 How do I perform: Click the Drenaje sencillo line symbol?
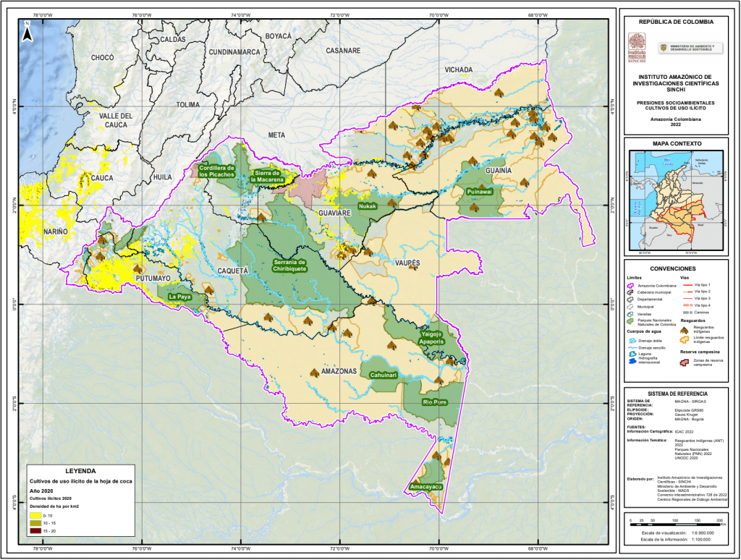coord(632,348)
